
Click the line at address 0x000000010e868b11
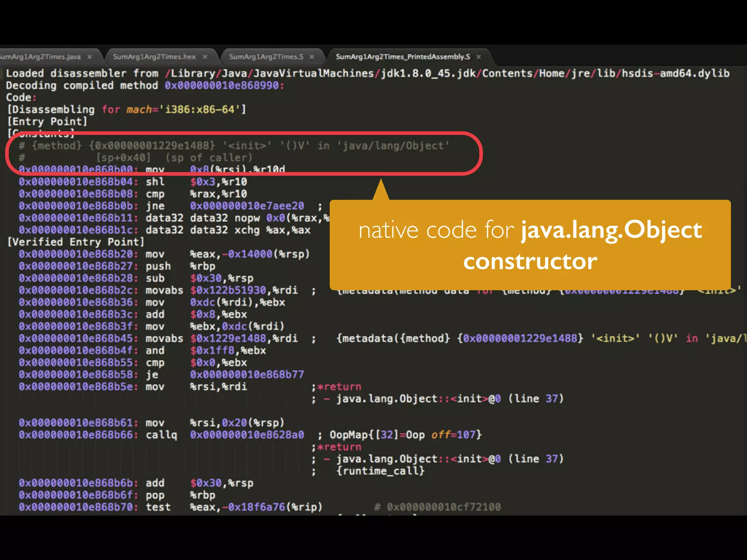coord(174,218)
